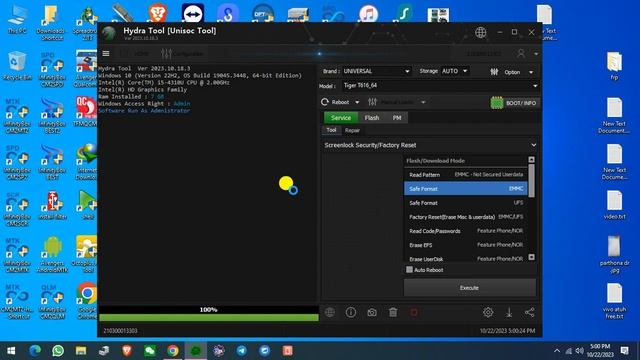Viewport: 640px width, 360px height.
Task: Open the settings gear in bottom toolbar
Action: (488, 312)
